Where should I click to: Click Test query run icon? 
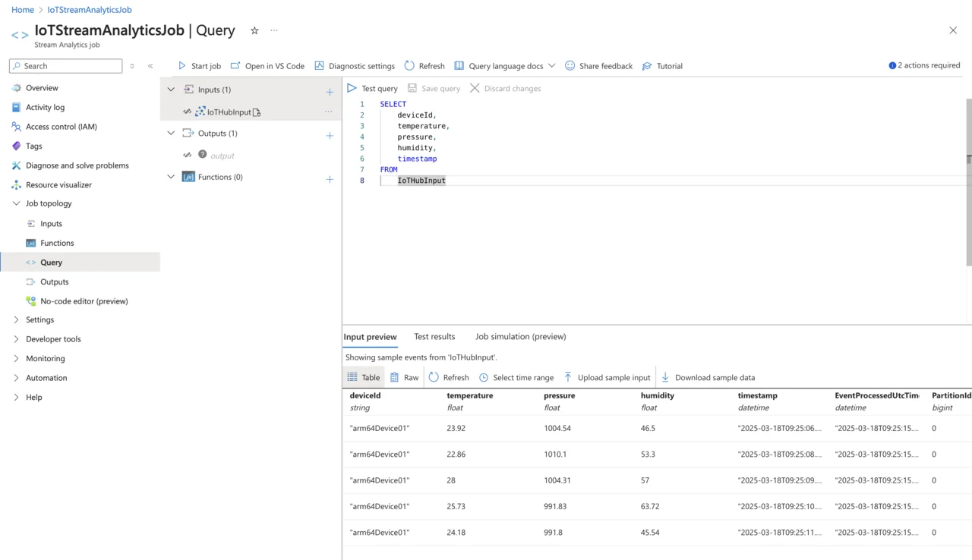coord(352,89)
